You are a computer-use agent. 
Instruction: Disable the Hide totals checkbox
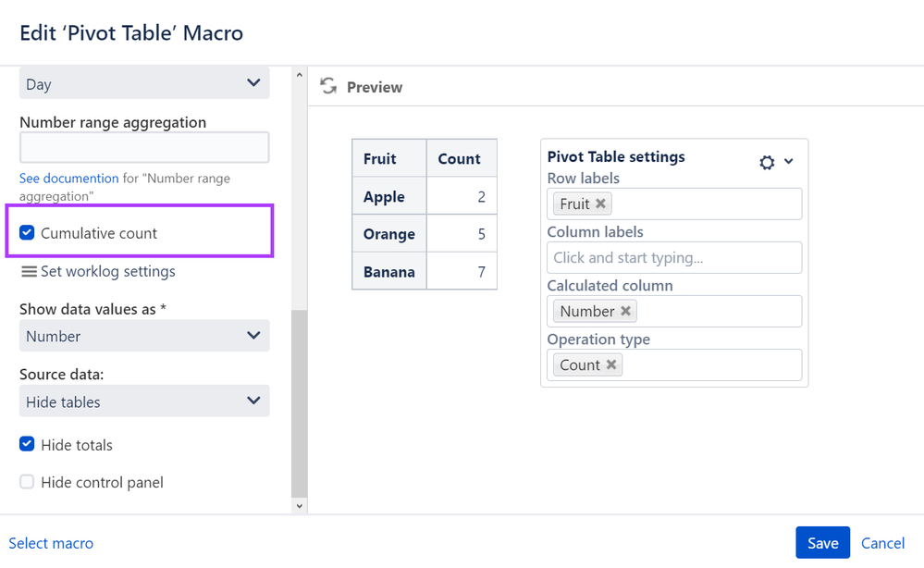[28, 445]
